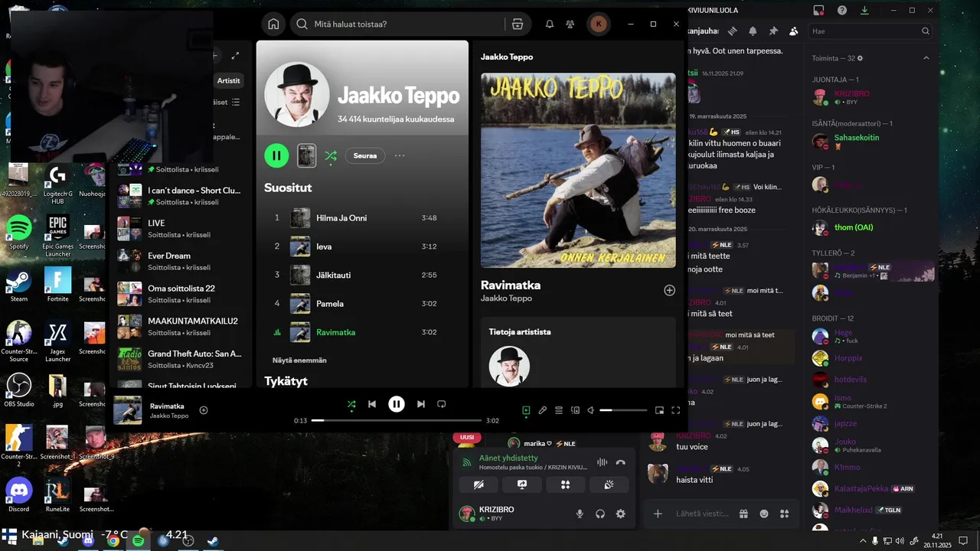Open Discord notification settings bell
The image size is (980, 551).
pos(753,31)
